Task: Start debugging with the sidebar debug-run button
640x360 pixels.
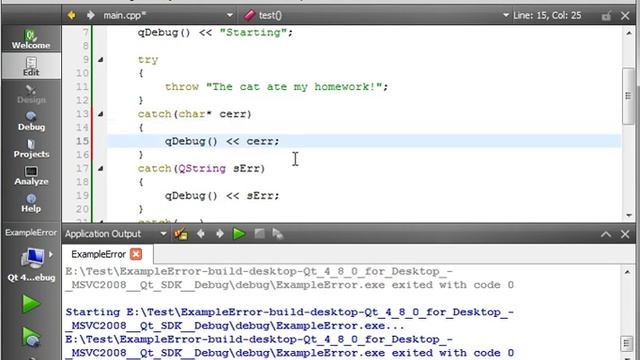Action: [x=31, y=337]
